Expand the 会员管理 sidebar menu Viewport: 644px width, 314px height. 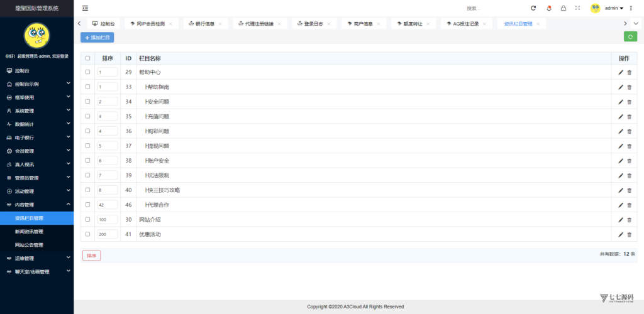tap(36, 151)
